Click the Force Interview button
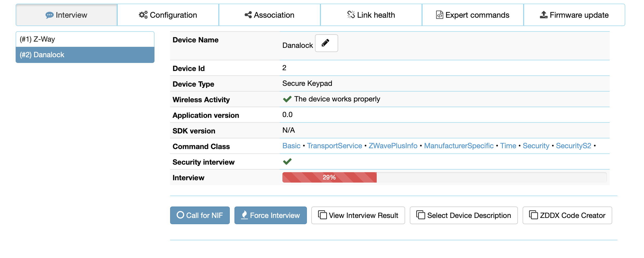Screen dimensions: 644x258 (x=270, y=215)
